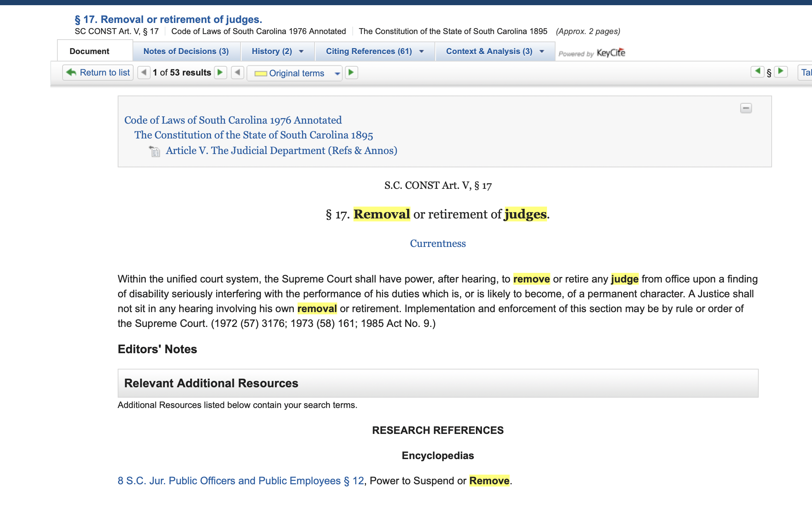Click the green Return to list arrow
The image size is (812, 505).
[71, 72]
